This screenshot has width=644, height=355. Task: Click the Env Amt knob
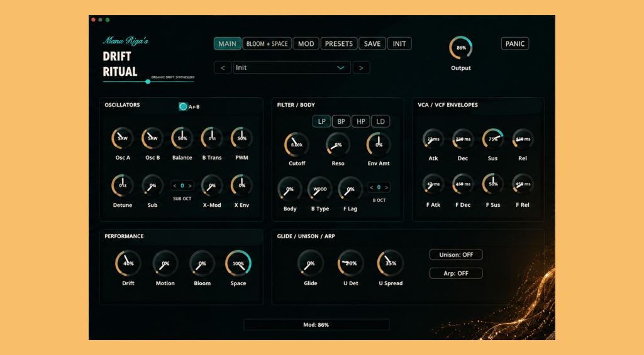378,145
